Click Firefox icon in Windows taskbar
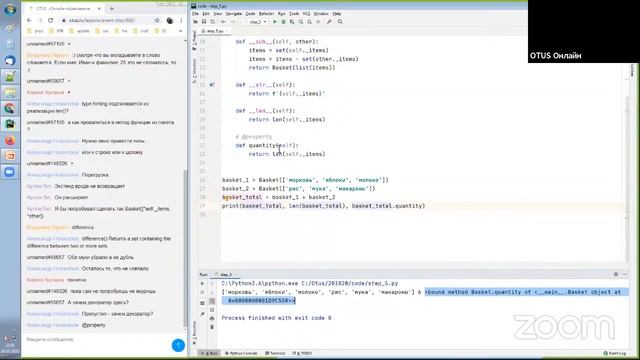640x360 pixels. point(10,140)
